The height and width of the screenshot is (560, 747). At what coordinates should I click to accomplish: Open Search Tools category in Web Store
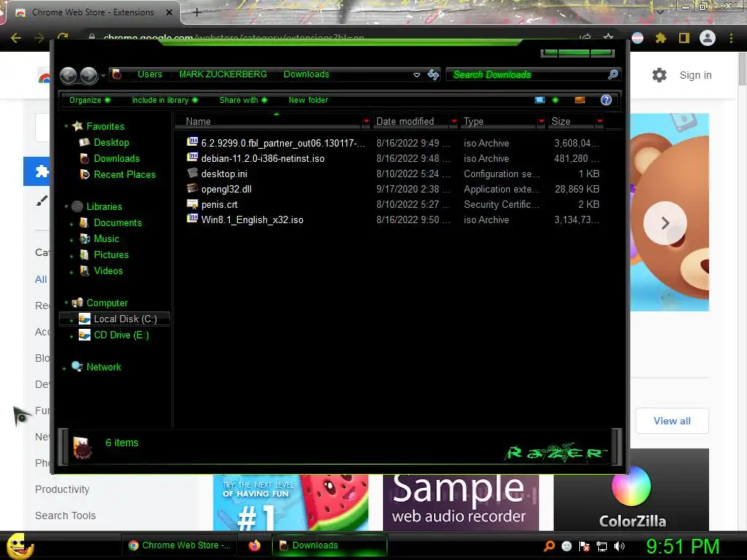[65, 516]
